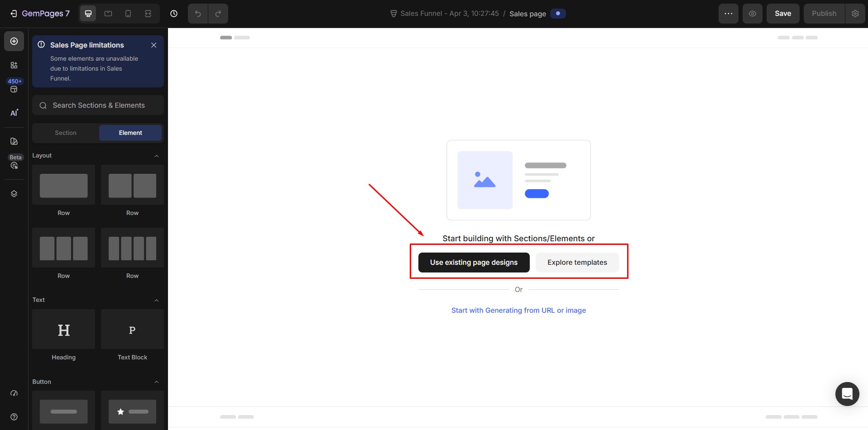This screenshot has width=868, height=430.
Task: Switch to the Element tab
Action: coord(130,133)
